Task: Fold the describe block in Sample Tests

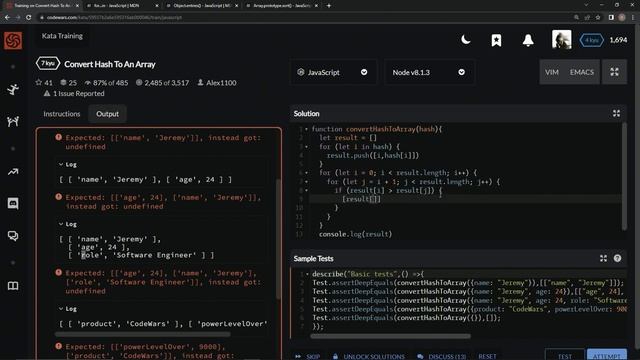Action: tap(307, 274)
